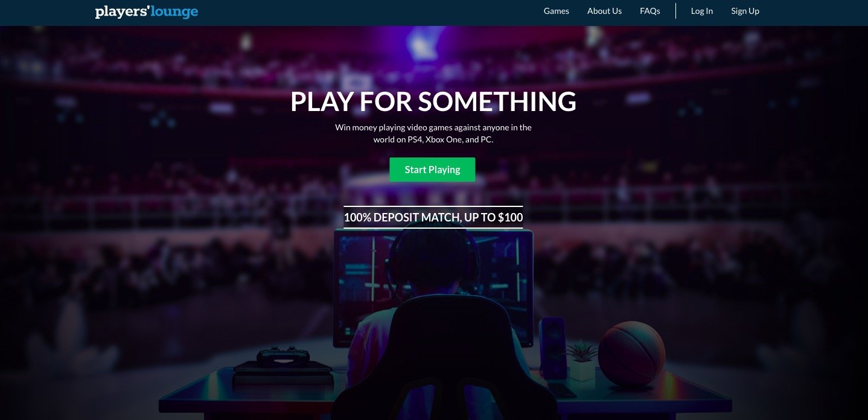
Task: Click the 100% Deposit Match banner
Action: coord(433,217)
